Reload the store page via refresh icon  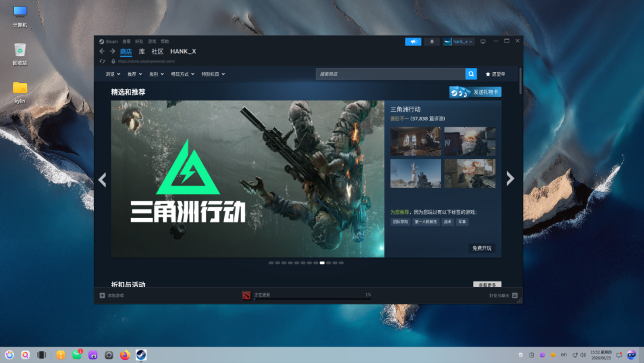(103, 61)
